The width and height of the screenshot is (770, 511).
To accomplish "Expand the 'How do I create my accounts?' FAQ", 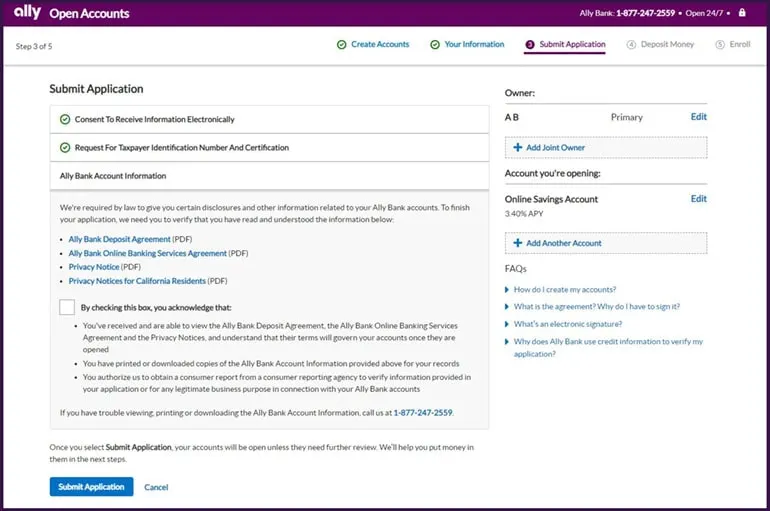I will [564, 289].
